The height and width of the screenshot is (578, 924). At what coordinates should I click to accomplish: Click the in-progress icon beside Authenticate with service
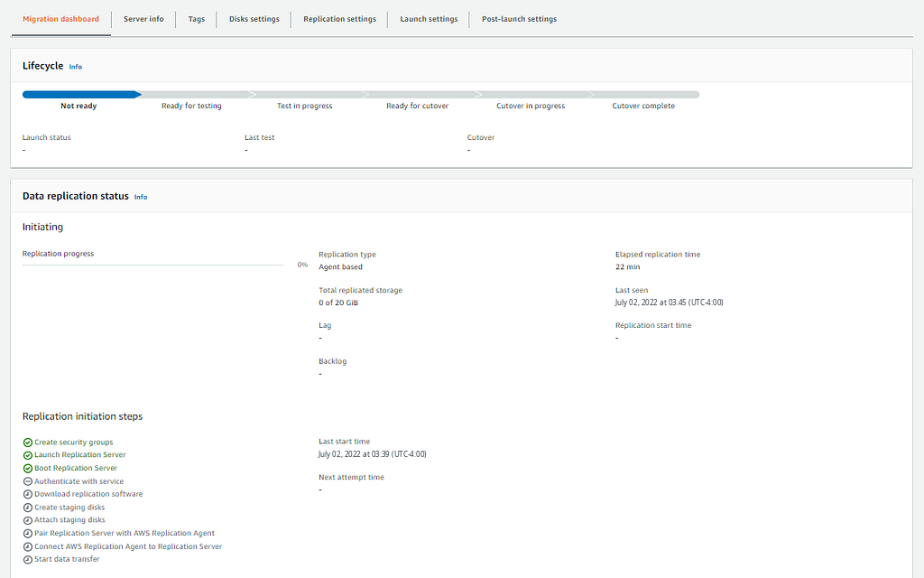pyautogui.click(x=28, y=481)
